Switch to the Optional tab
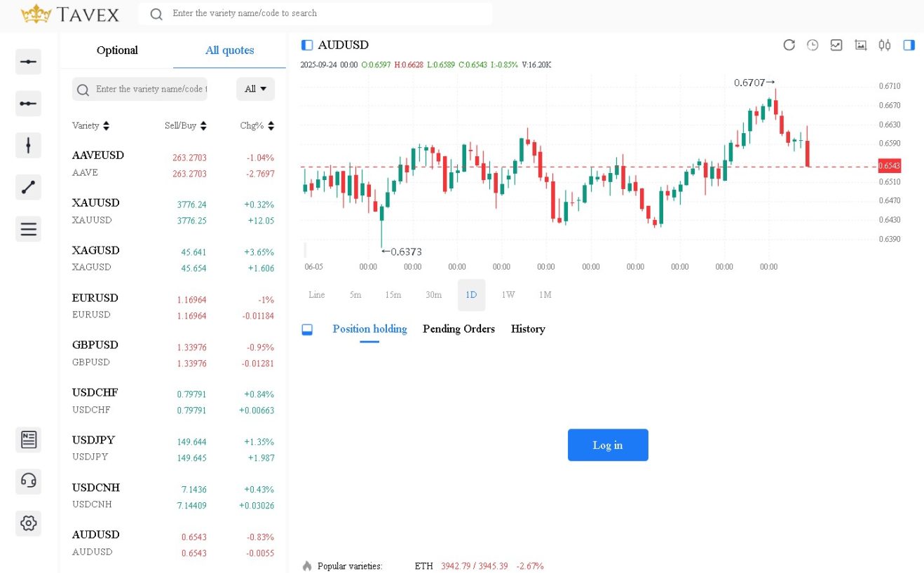 pos(117,50)
